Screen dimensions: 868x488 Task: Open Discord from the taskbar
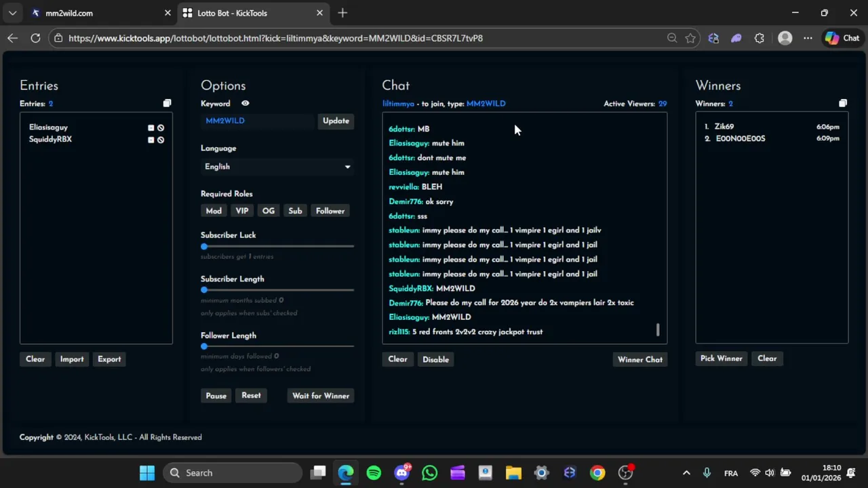pos(401,472)
